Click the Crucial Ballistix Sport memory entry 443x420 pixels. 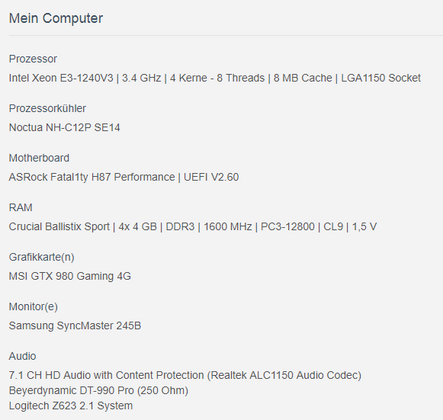59,227
